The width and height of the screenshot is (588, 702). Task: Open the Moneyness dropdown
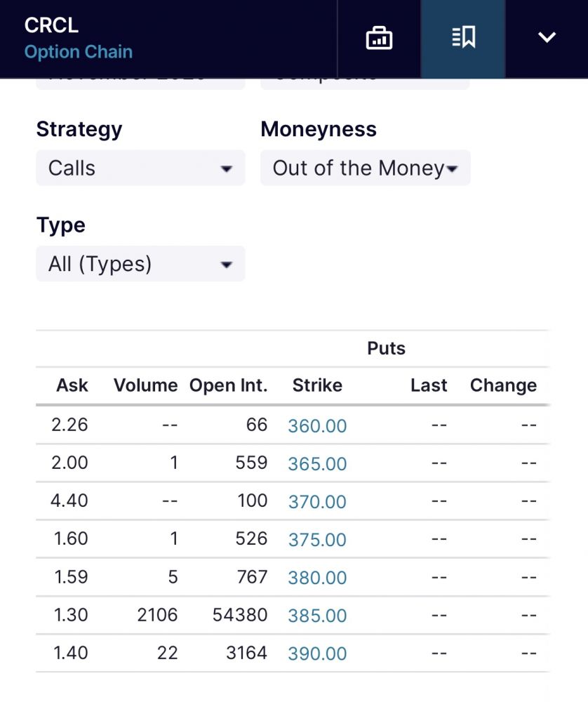point(365,168)
